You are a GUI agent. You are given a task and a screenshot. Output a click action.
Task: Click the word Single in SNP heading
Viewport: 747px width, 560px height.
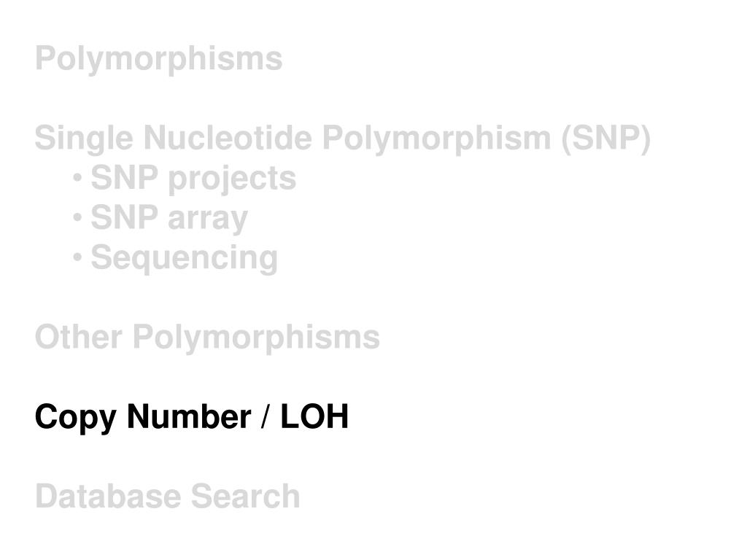(x=84, y=139)
